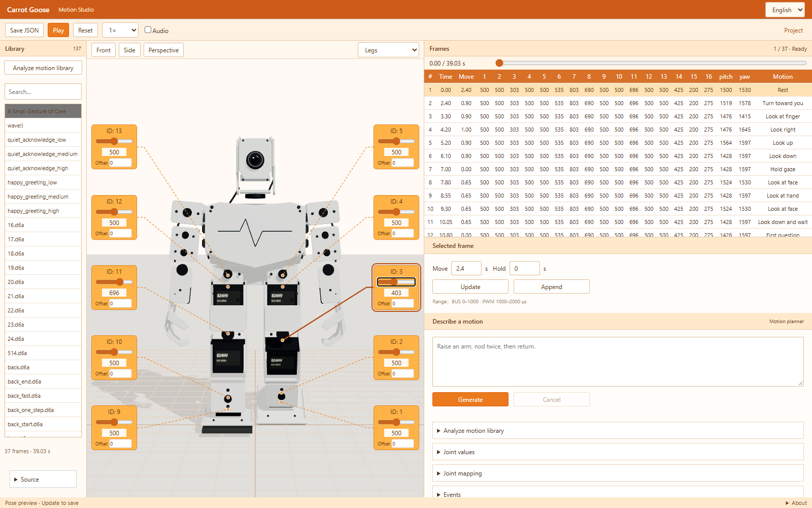The width and height of the screenshot is (812, 508).
Task: Select the 'Turn toward you' frame row
Action: pyautogui.click(x=618, y=103)
